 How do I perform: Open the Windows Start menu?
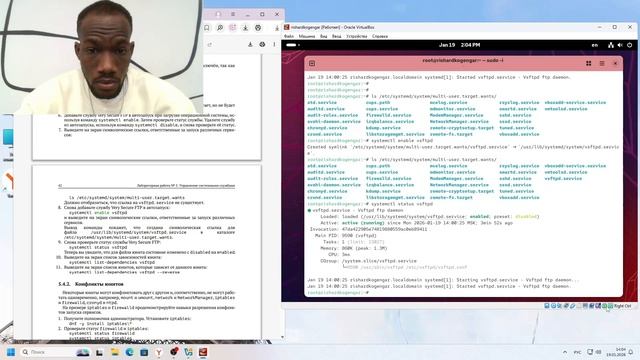click(x=11, y=352)
